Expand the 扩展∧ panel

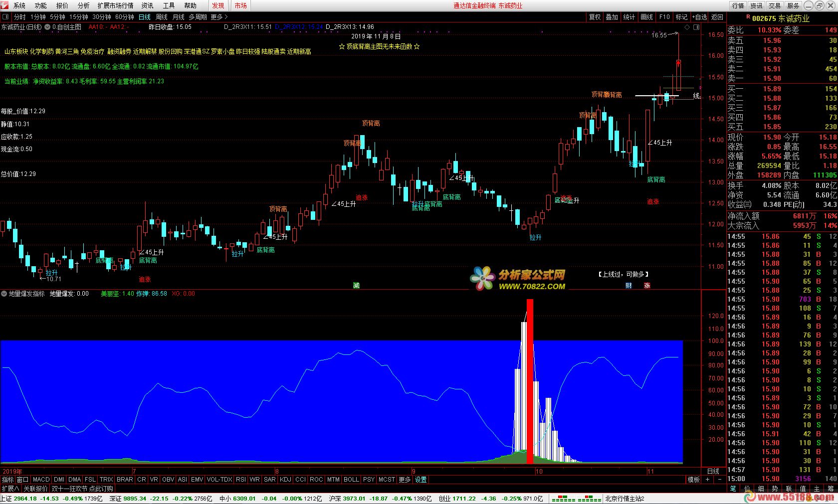[10, 489]
